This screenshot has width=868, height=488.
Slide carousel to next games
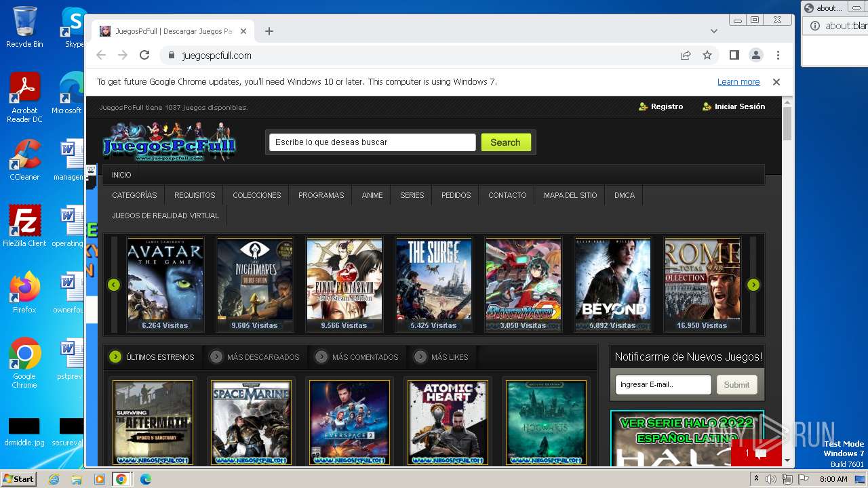click(753, 285)
